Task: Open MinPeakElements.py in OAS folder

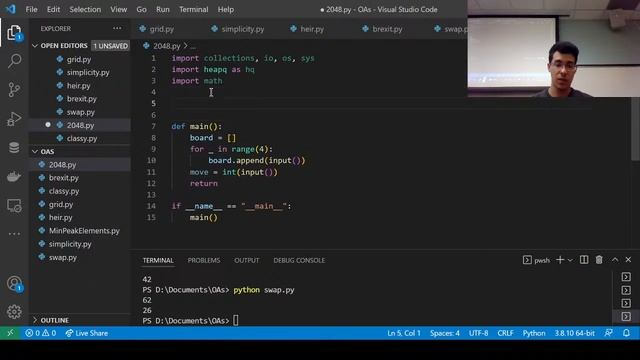Action: point(80,231)
